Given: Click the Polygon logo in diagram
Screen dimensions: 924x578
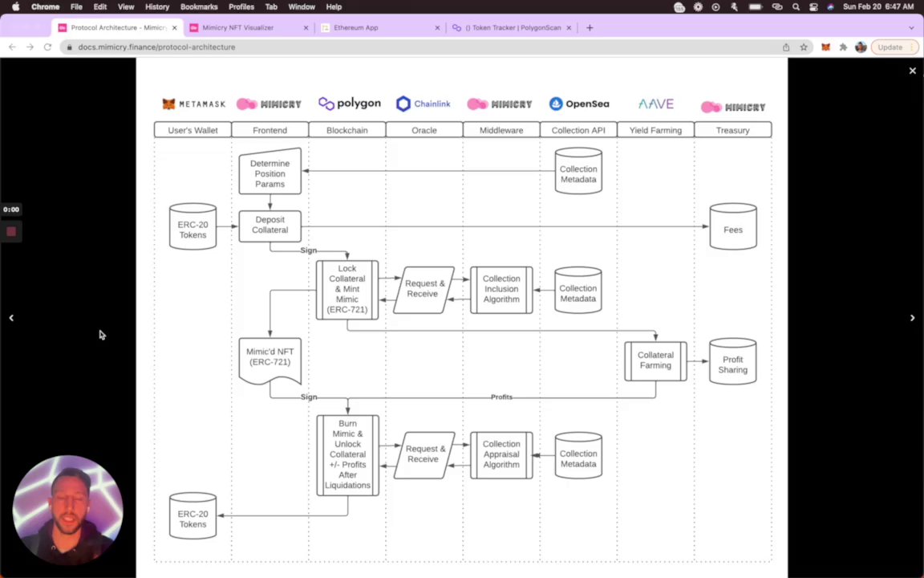Looking at the screenshot, I should coord(350,104).
